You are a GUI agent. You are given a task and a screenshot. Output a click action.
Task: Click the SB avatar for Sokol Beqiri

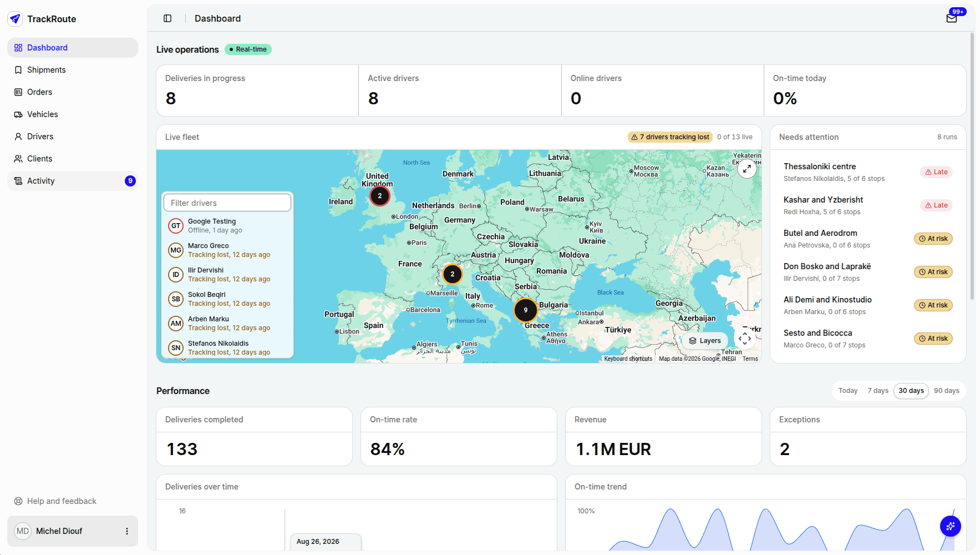176,299
